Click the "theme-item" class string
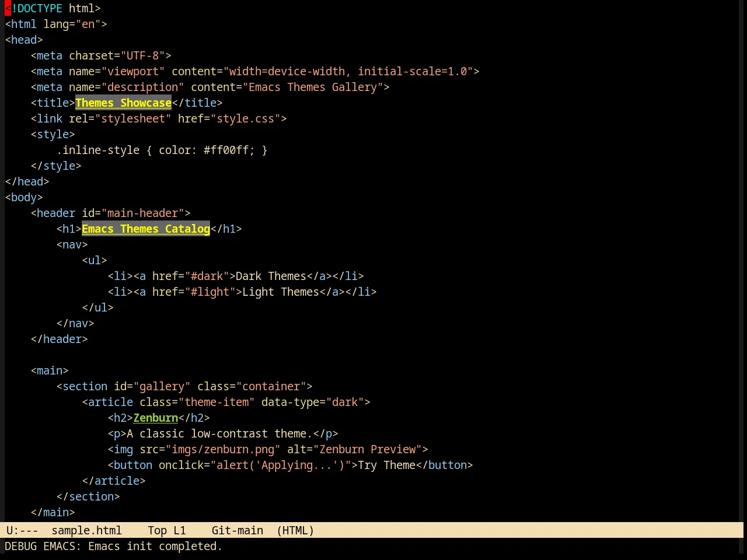Screen dimensions: 747x560 click(x=217, y=402)
